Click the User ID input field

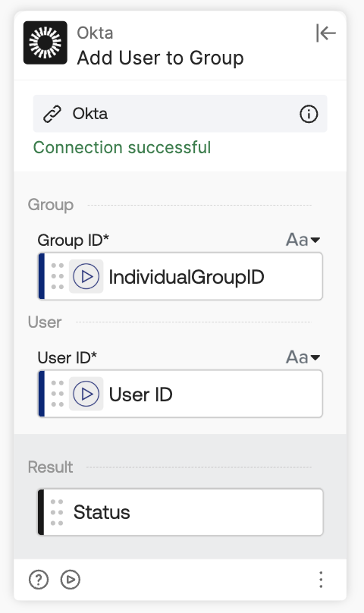(x=180, y=394)
